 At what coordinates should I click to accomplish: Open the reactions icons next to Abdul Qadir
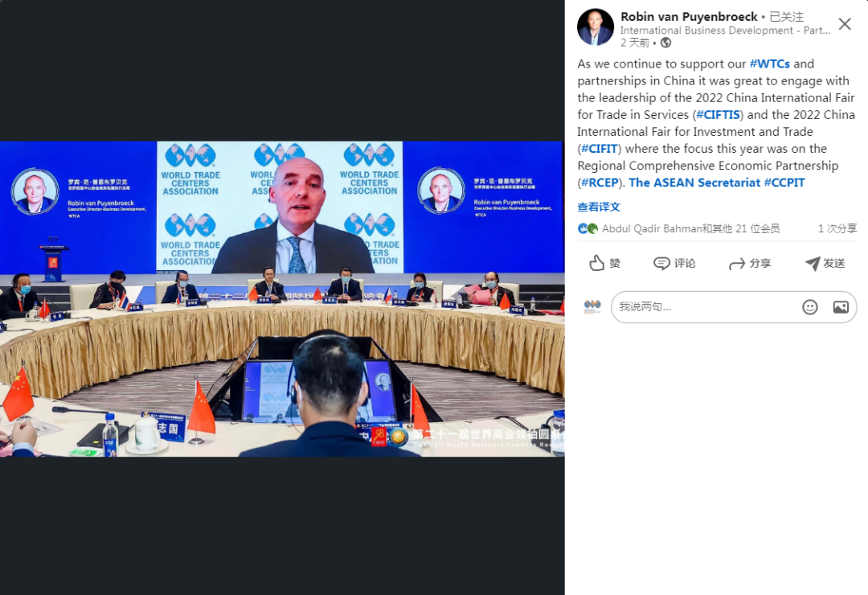point(588,228)
